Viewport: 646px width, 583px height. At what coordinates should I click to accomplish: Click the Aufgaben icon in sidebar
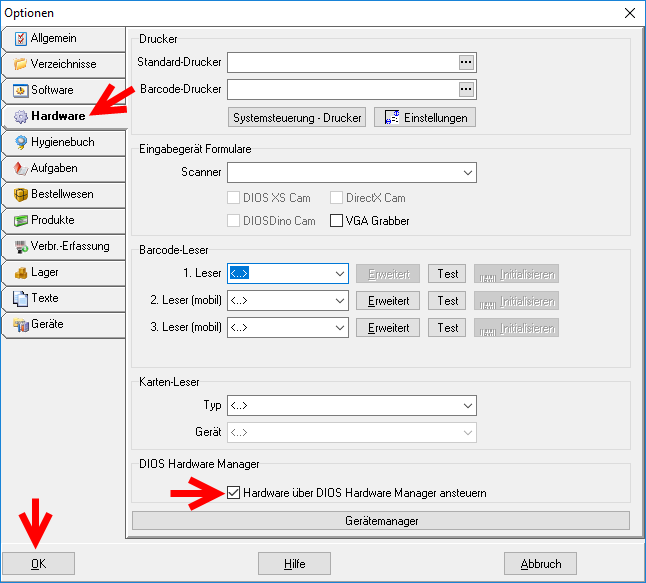point(21,168)
